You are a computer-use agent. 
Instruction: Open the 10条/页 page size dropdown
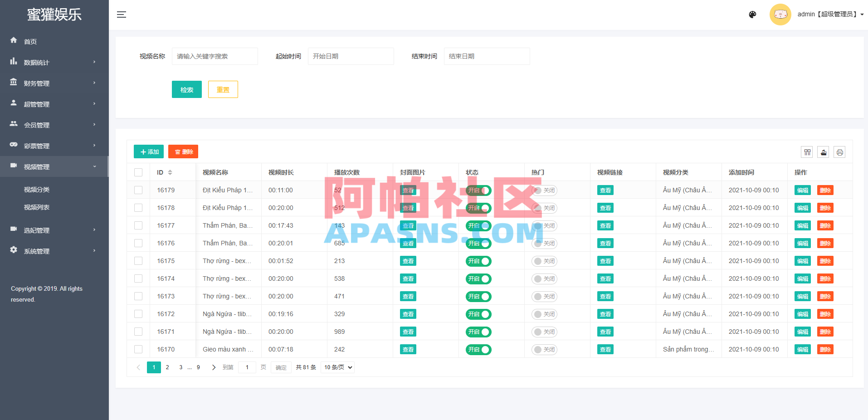click(337, 367)
